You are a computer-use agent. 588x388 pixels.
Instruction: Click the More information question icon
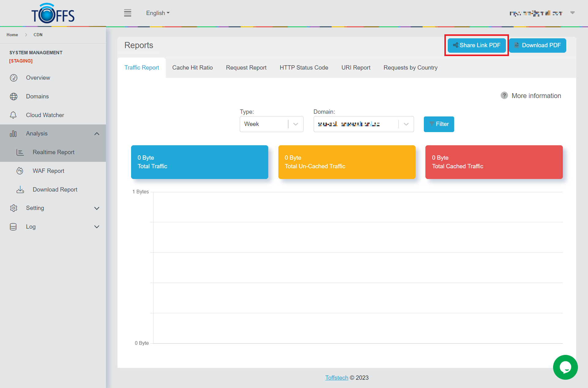(x=504, y=96)
